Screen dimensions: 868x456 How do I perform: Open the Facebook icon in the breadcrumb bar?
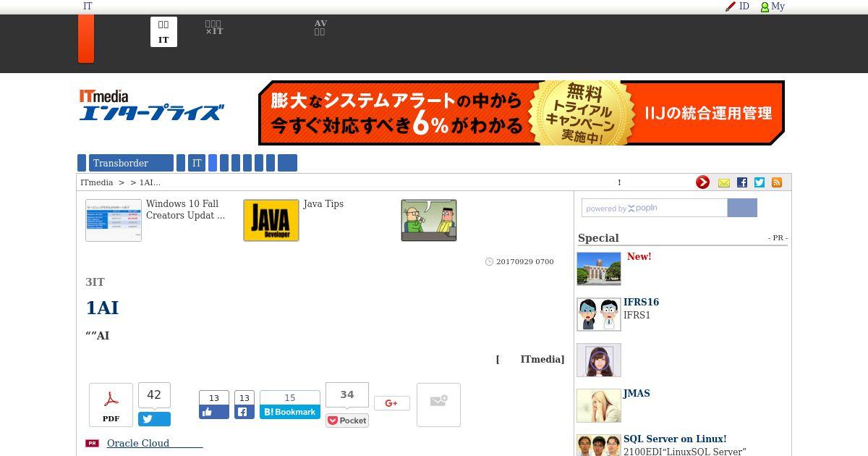742,182
